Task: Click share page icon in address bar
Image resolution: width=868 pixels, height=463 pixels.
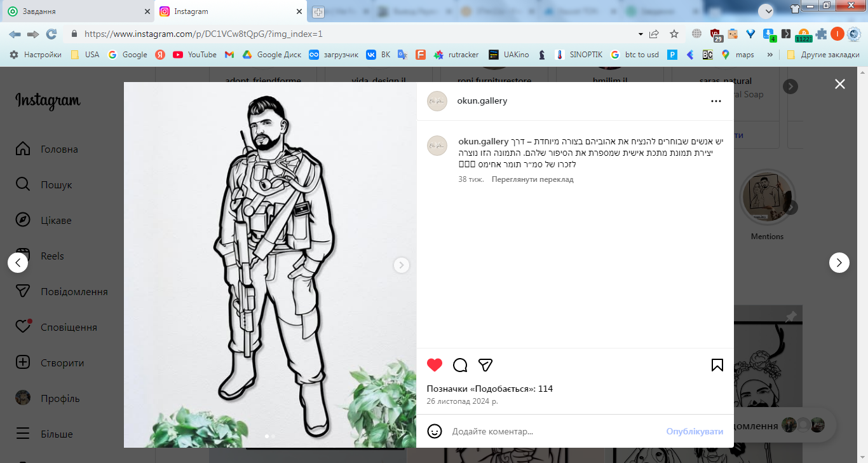Action: (654, 34)
